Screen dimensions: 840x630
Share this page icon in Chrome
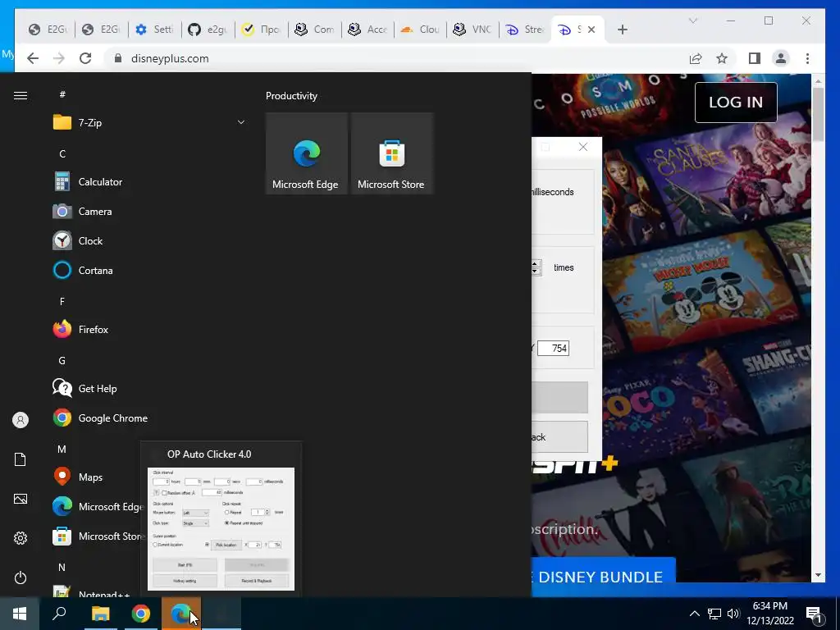tap(696, 58)
